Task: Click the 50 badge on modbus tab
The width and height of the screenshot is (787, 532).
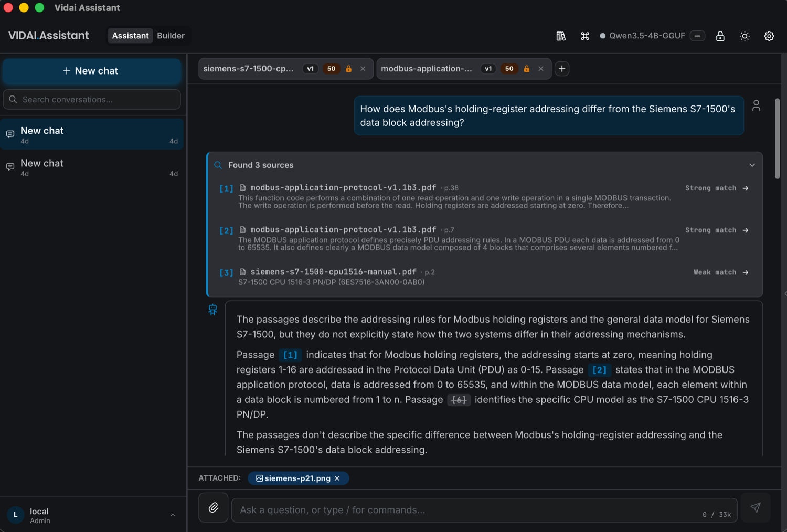Action: pyautogui.click(x=509, y=69)
